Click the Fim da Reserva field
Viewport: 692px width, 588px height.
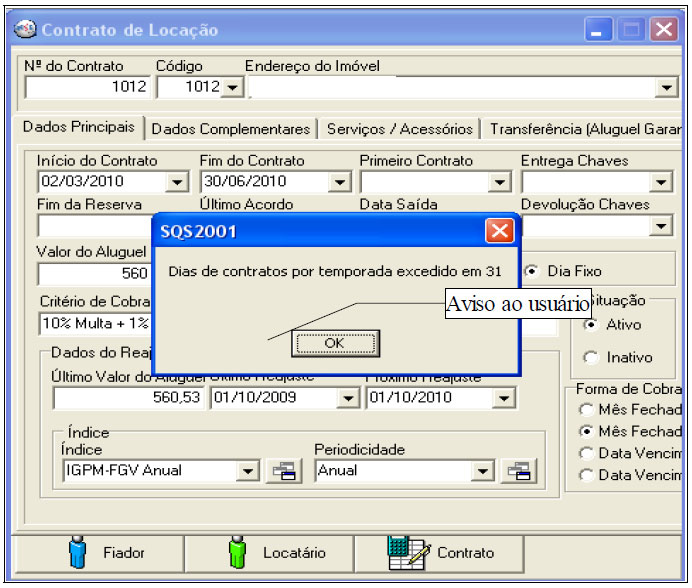94,226
